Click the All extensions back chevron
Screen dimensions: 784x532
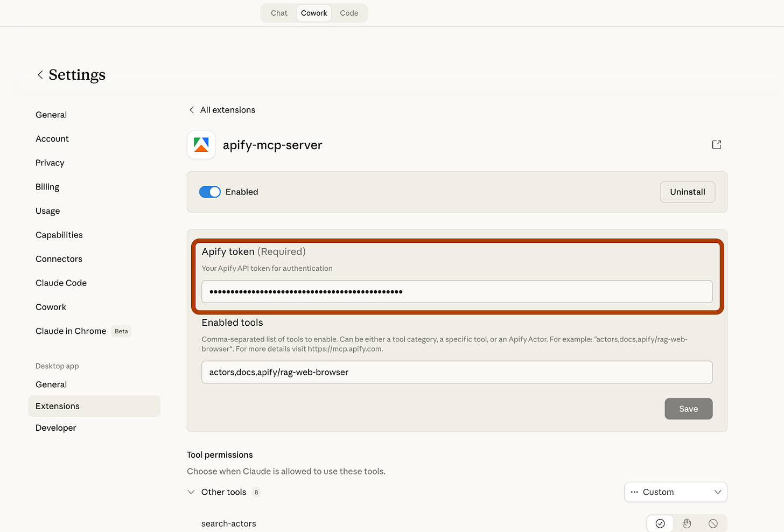192,110
